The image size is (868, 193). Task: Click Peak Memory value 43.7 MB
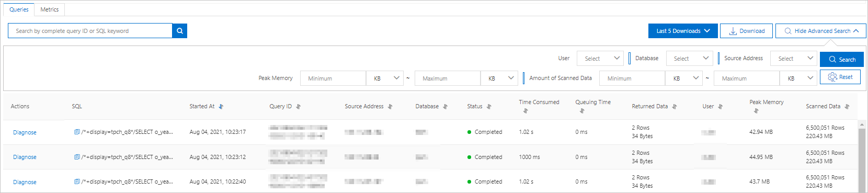pos(759,181)
